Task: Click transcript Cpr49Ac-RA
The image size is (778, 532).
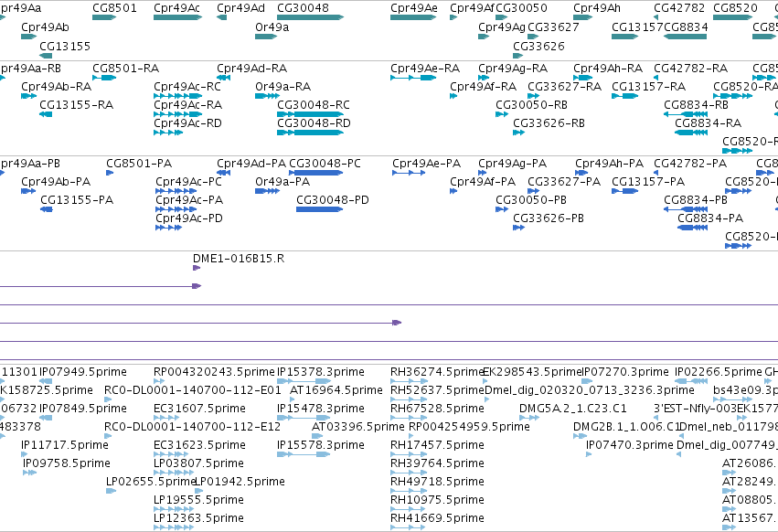Action: 187,105
